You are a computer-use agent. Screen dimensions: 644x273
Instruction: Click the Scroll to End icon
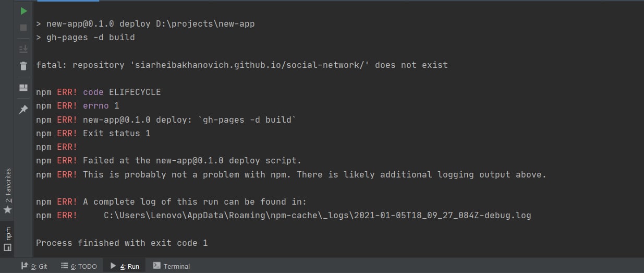click(x=23, y=49)
